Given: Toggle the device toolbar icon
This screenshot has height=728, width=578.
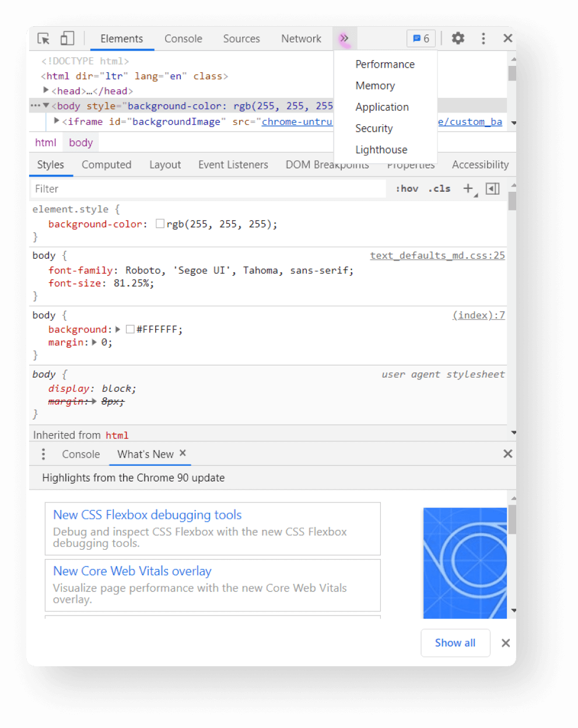Looking at the screenshot, I should (68, 38).
